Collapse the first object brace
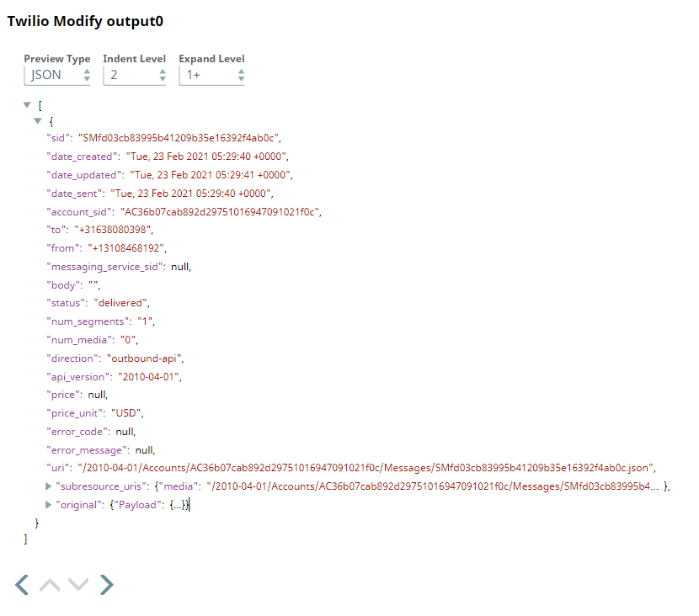Viewport: 699px width, 616px height. [38, 120]
